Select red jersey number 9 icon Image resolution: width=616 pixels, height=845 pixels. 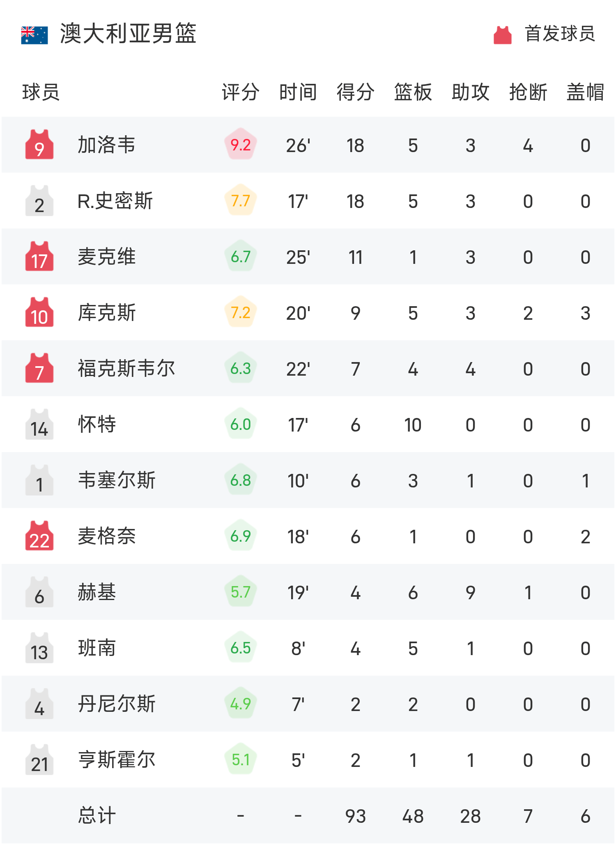(39, 145)
